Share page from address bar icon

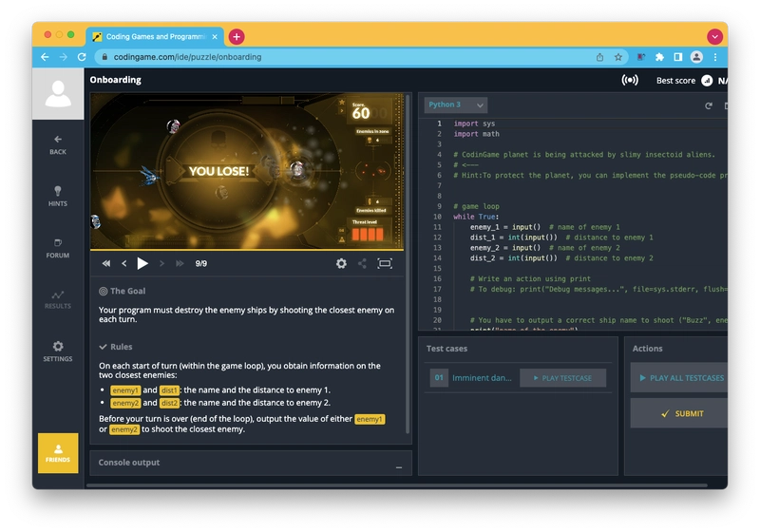point(599,57)
